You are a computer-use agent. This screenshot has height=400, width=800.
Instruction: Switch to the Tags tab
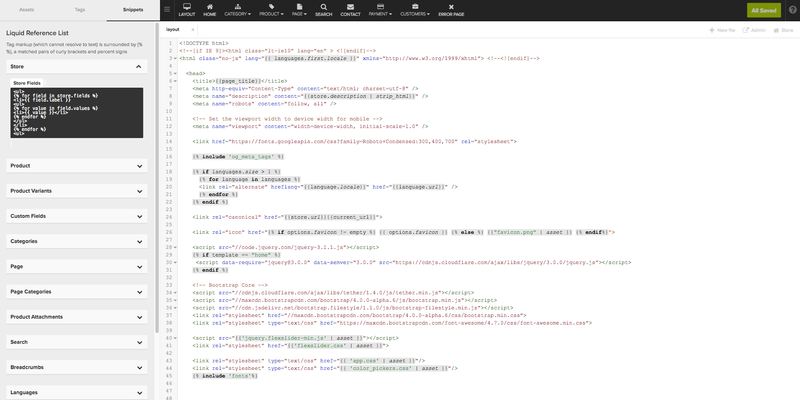pos(80,10)
